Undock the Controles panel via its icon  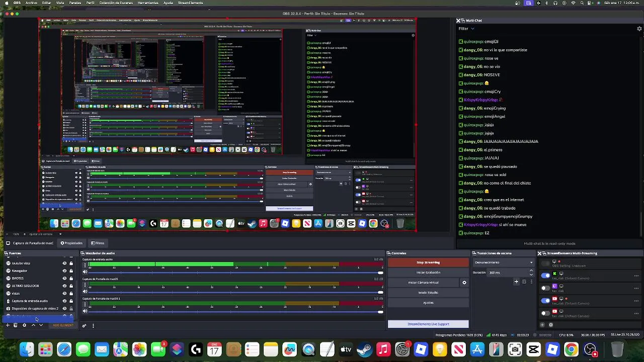pyautogui.click(x=389, y=253)
